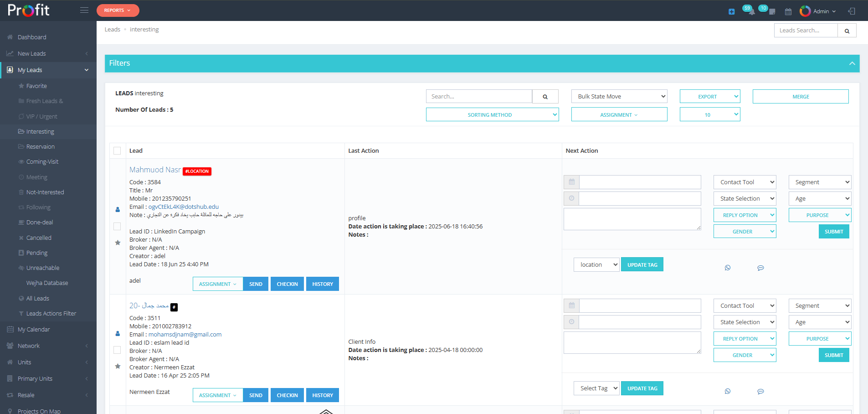Open the Bulk State Move dropdown

coord(619,97)
